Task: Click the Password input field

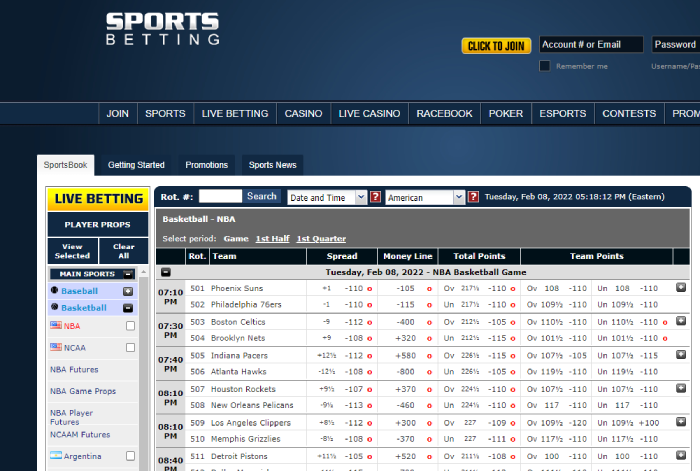Action: 675,45
